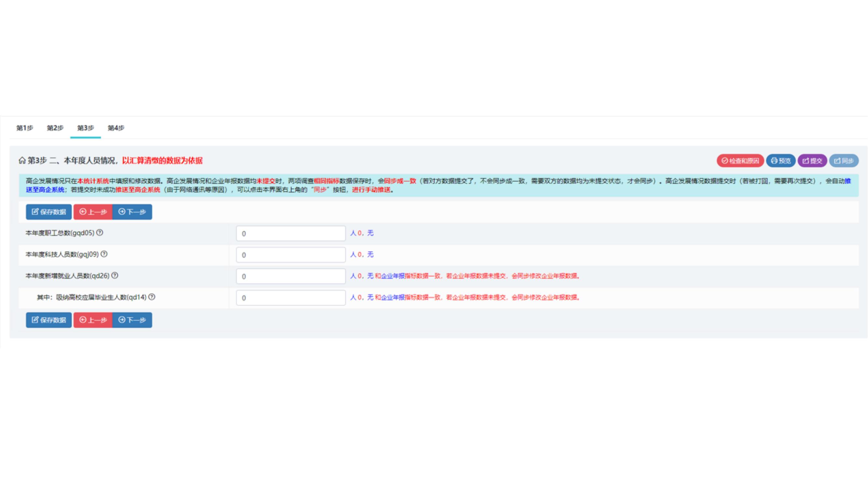Screen dimensions: 868x488
Task: Click the home icon before 第3步 heading
Action: [22, 161]
